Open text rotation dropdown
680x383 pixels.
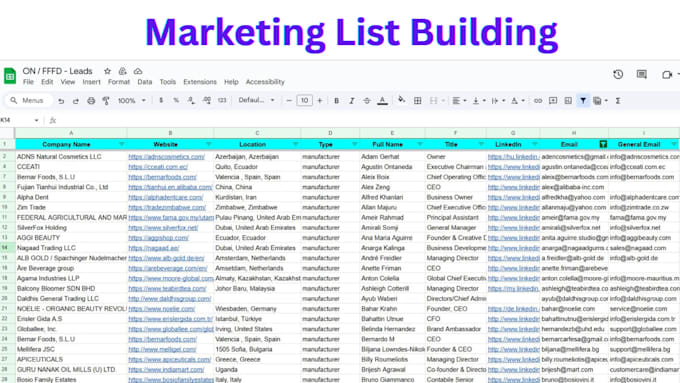pos(518,101)
